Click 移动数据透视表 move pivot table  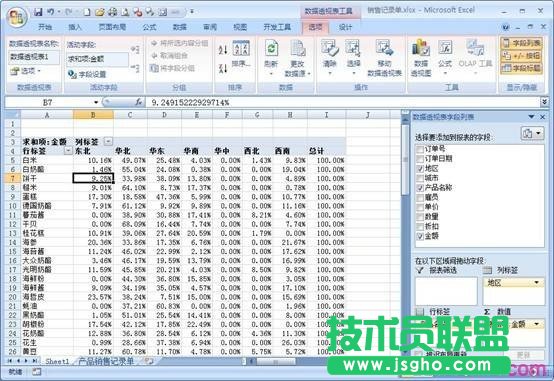click(x=384, y=58)
